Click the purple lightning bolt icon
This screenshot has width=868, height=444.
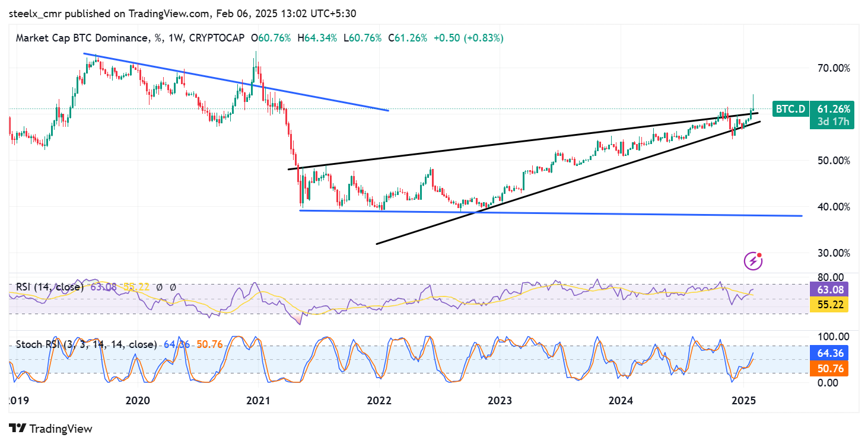pos(753,261)
